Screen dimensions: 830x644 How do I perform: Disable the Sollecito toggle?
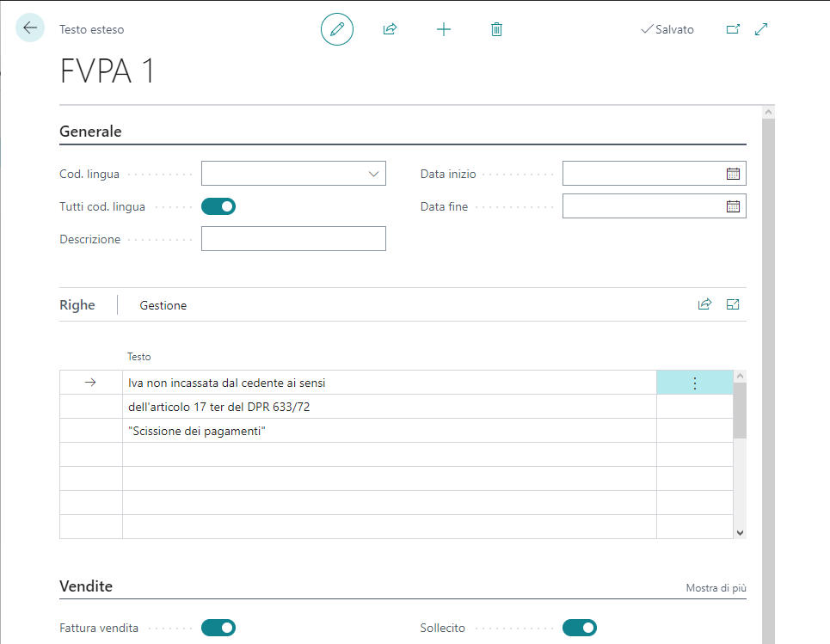[x=579, y=628]
